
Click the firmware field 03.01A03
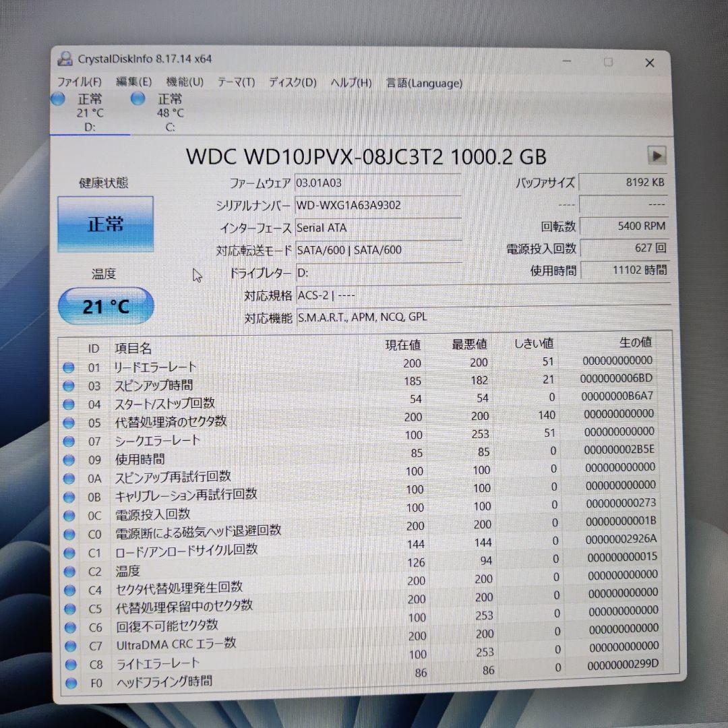(x=378, y=183)
